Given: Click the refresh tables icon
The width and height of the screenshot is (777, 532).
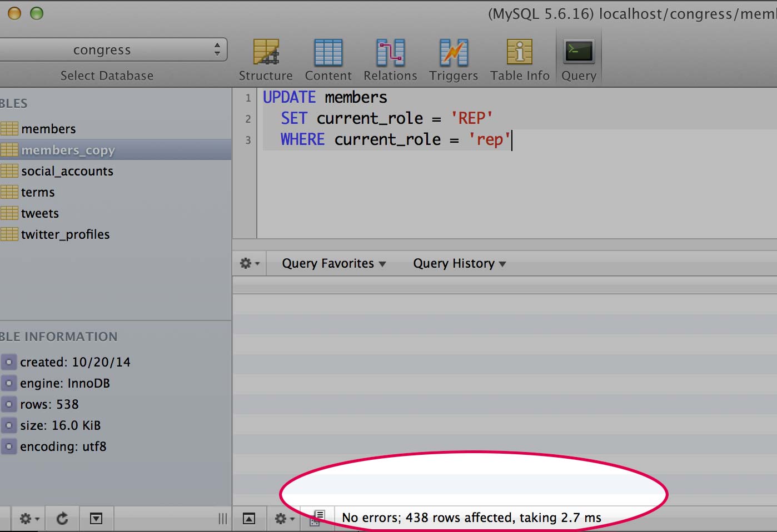Looking at the screenshot, I should tap(62, 519).
